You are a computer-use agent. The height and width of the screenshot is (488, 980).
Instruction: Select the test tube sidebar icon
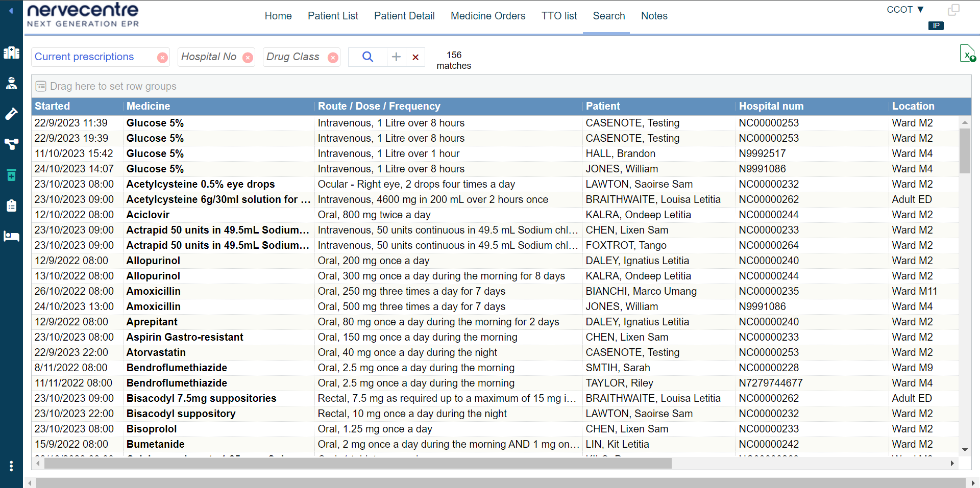pos(11,114)
